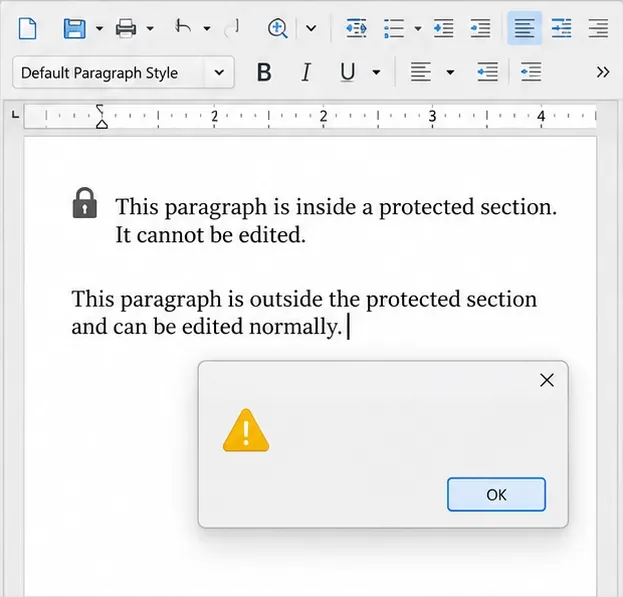Viewport: 623px width, 597px height.
Task: Toggle the Align Right icon
Action: click(x=598, y=28)
